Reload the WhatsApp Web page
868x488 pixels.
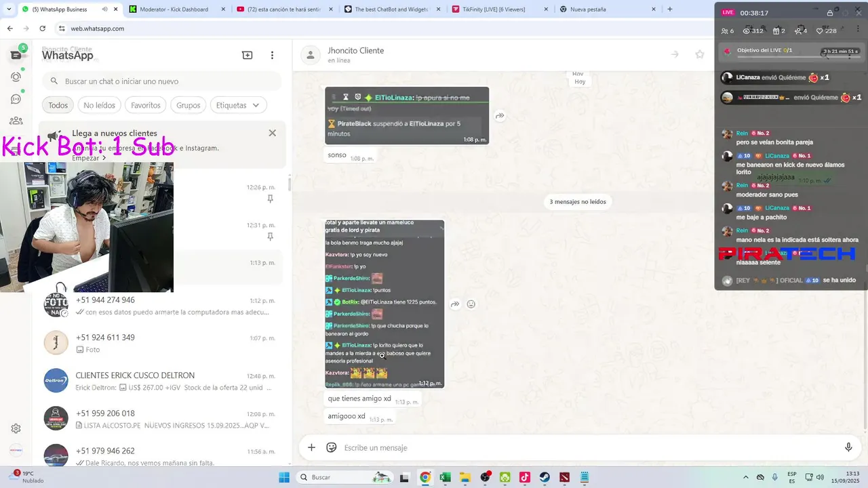[x=42, y=28]
